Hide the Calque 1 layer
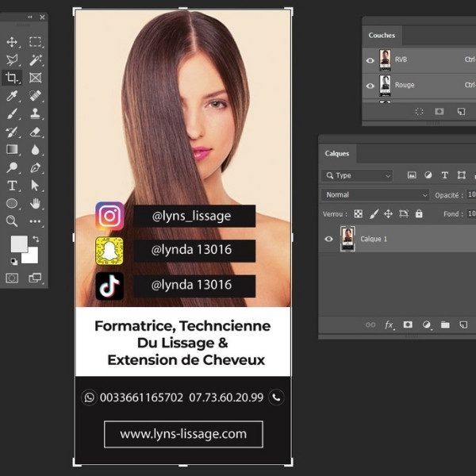Viewport: 476px width, 476px height. (x=329, y=239)
